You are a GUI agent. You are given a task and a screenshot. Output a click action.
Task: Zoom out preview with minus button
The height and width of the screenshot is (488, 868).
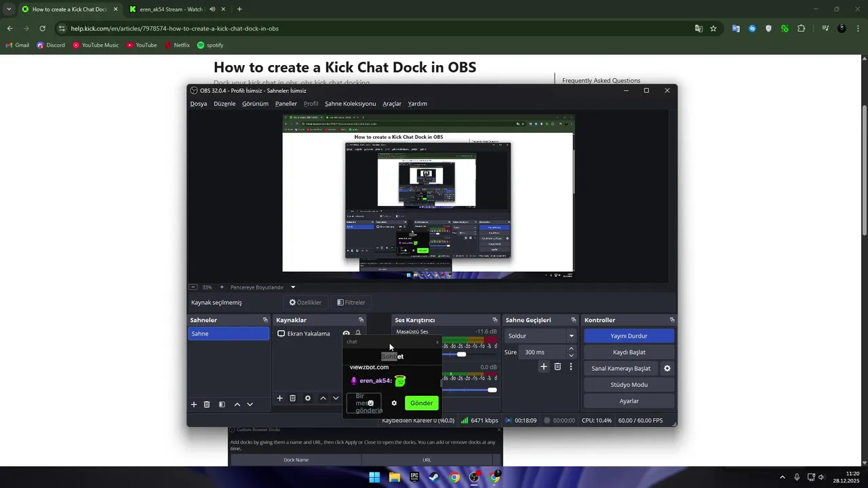[193, 287]
